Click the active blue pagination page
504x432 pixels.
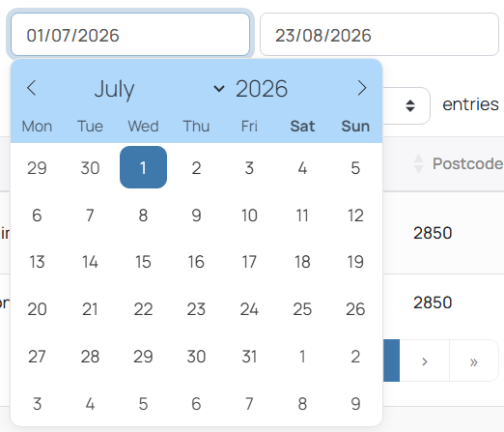tap(391, 360)
